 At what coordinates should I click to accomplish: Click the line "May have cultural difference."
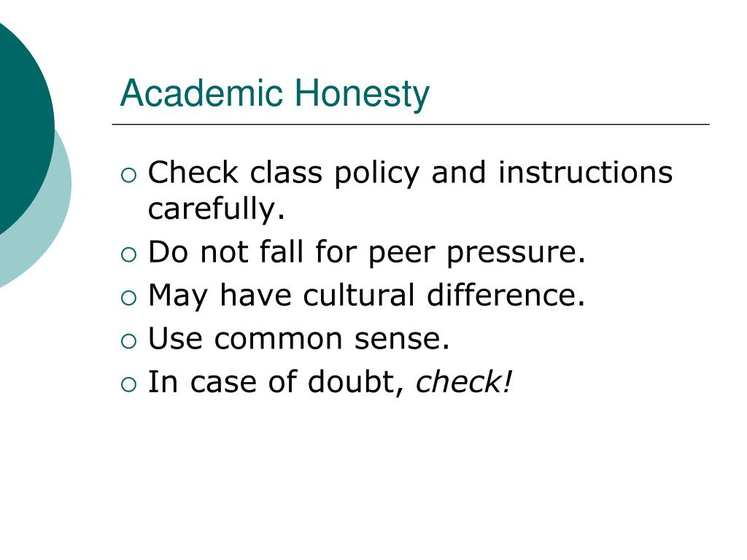(x=366, y=295)
